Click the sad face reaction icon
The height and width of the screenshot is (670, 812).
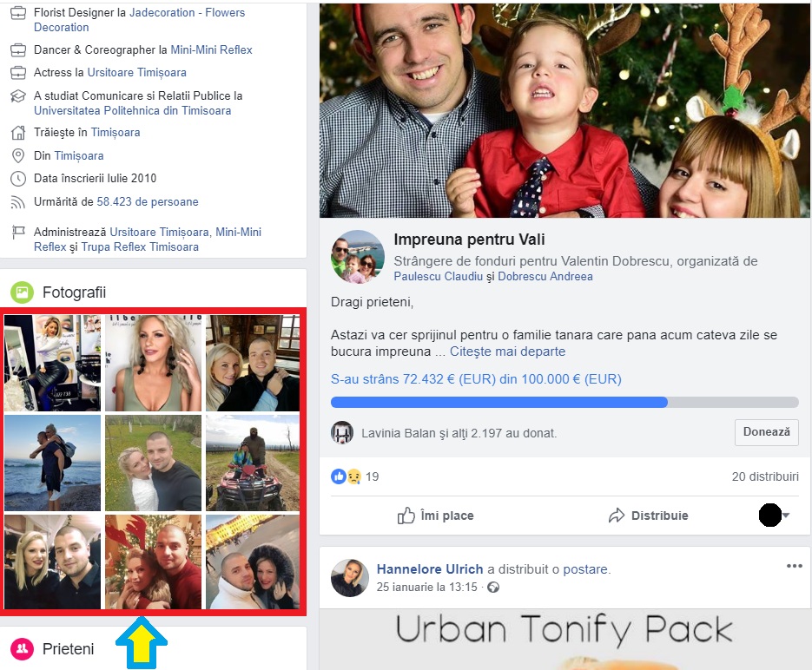pos(353,476)
